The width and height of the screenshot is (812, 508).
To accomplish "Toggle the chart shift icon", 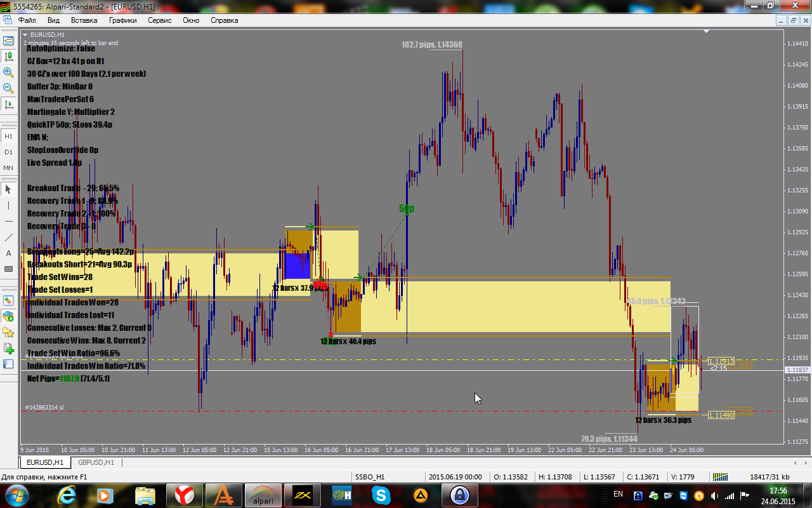I will coord(8,104).
